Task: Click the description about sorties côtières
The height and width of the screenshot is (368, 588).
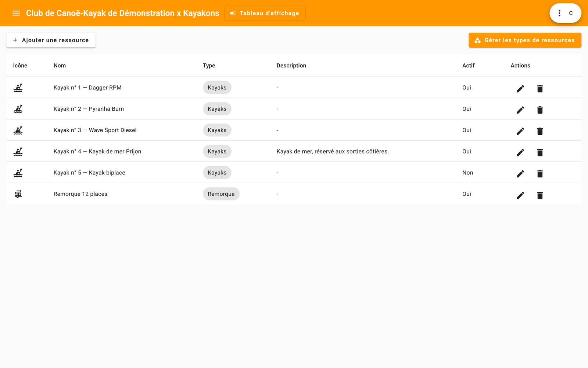Action: [x=333, y=152]
